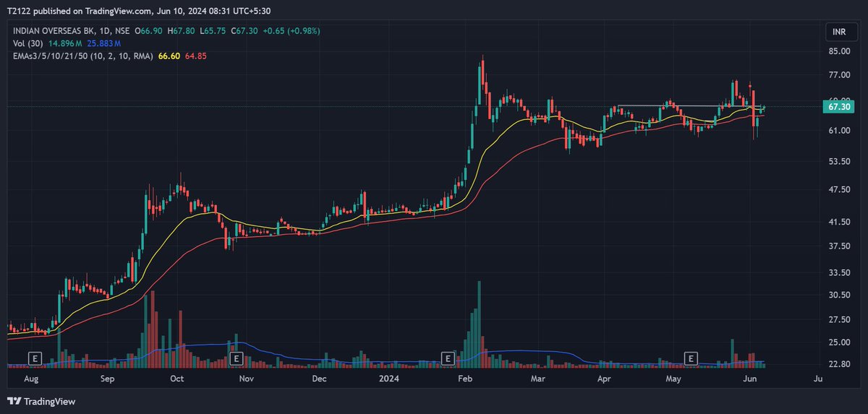Click the volume average value 25.883M

[x=103, y=44]
